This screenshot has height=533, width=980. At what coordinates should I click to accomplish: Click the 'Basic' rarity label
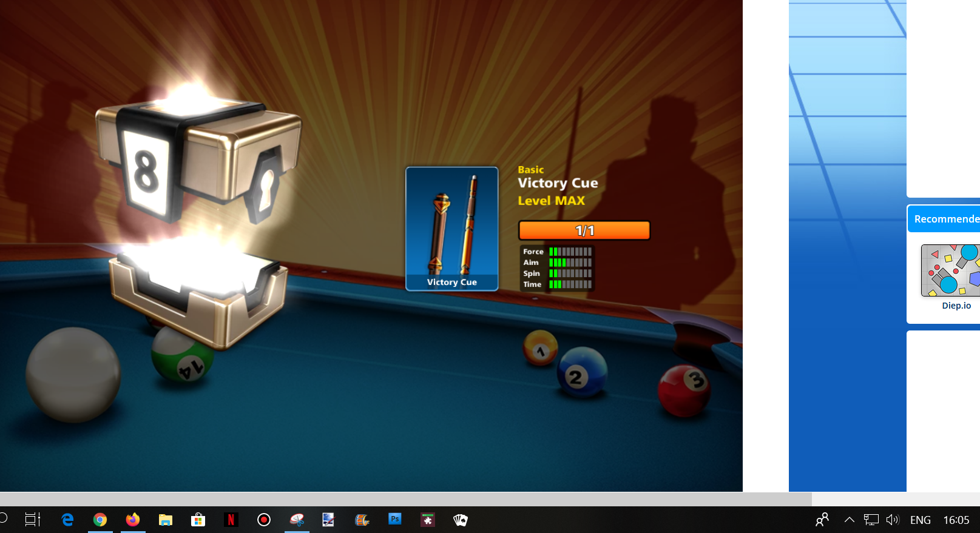pyautogui.click(x=531, y=170)
